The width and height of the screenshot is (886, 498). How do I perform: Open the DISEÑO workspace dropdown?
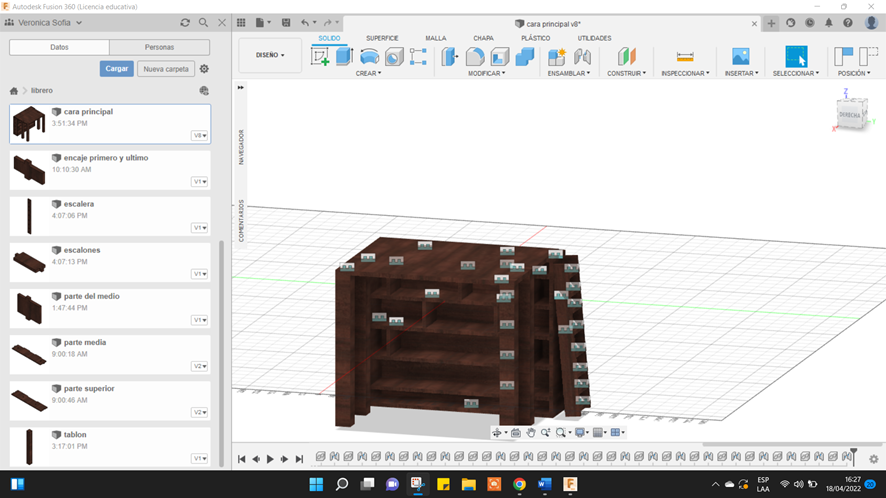point(270,55)
